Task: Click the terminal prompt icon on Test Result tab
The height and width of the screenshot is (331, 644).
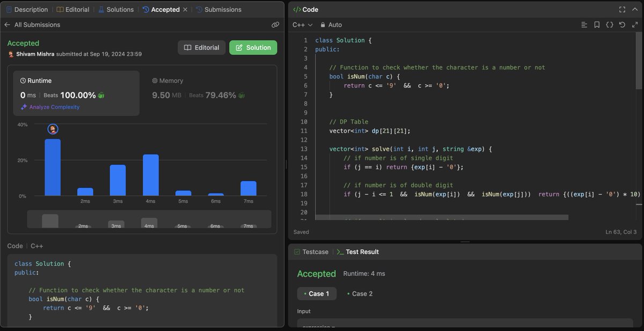Action: coord(340,251)
